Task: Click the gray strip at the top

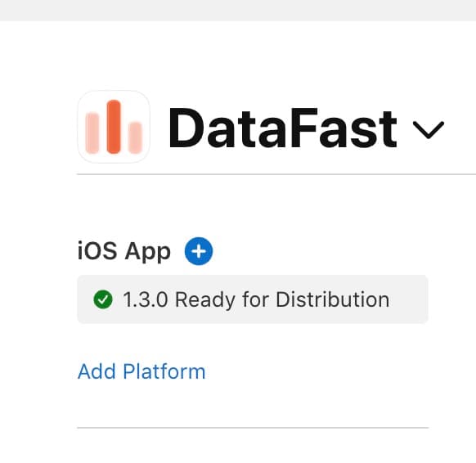Action: tap(238, 11)
